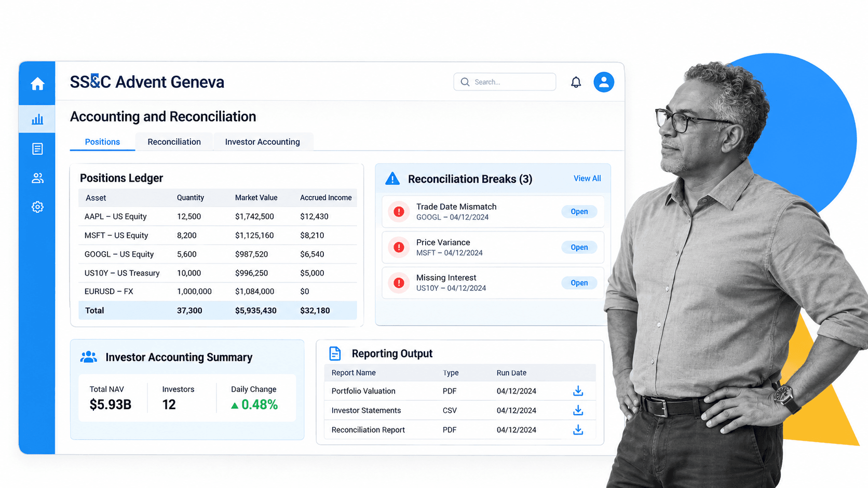Click the Price Variance title

443,242
